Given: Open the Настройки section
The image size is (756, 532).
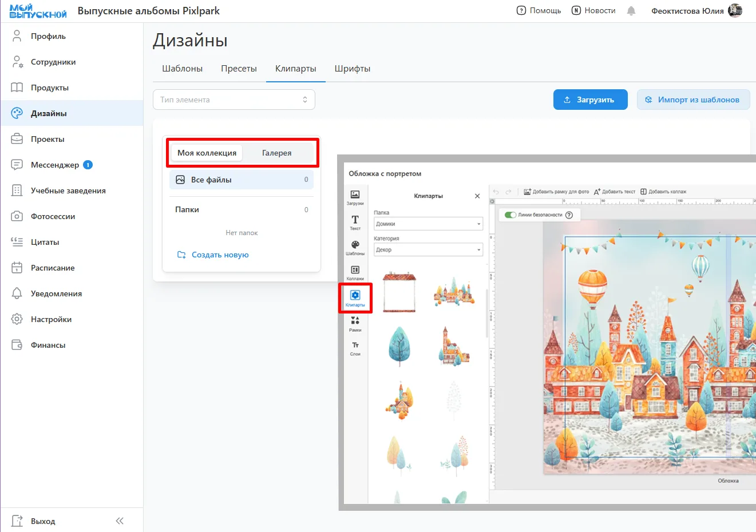Looking at the screenshot, I should [72, 319].
